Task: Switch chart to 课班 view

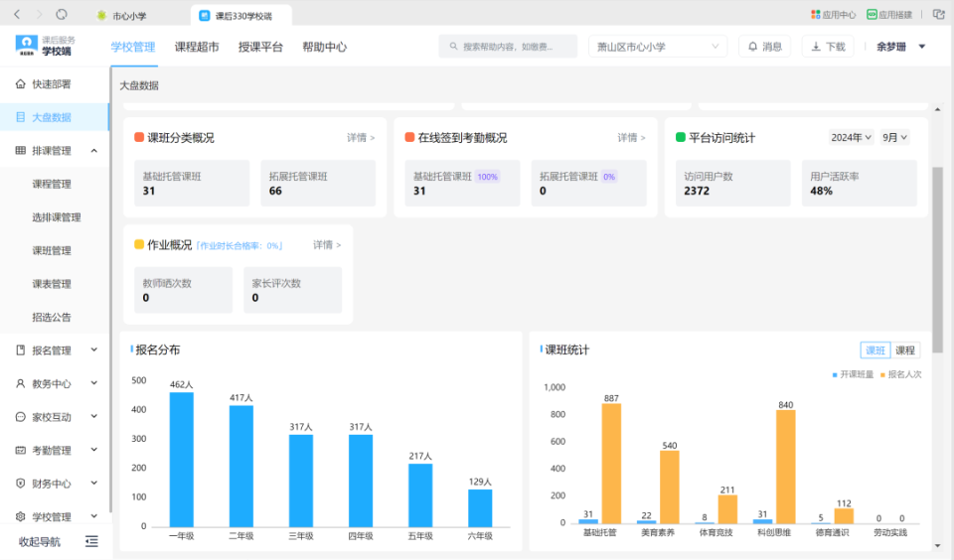Action: (874, 350)
